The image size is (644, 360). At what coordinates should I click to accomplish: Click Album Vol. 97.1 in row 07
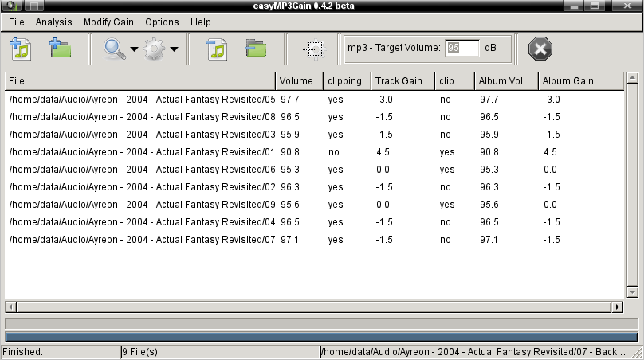pos(489,240)
